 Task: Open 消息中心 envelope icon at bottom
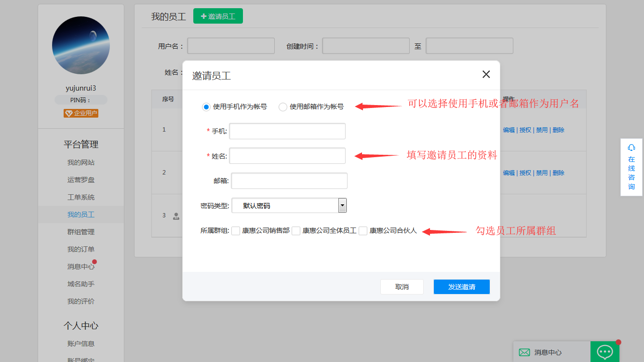point(524,352)
